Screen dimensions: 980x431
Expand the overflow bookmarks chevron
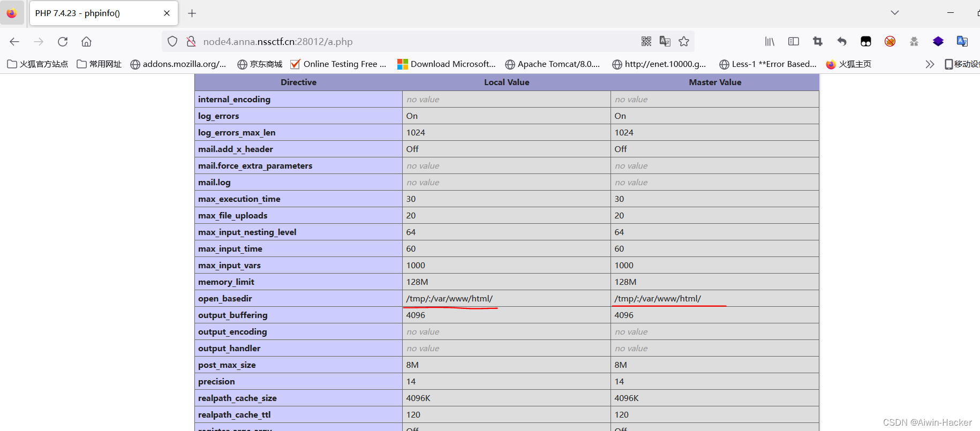930,64
